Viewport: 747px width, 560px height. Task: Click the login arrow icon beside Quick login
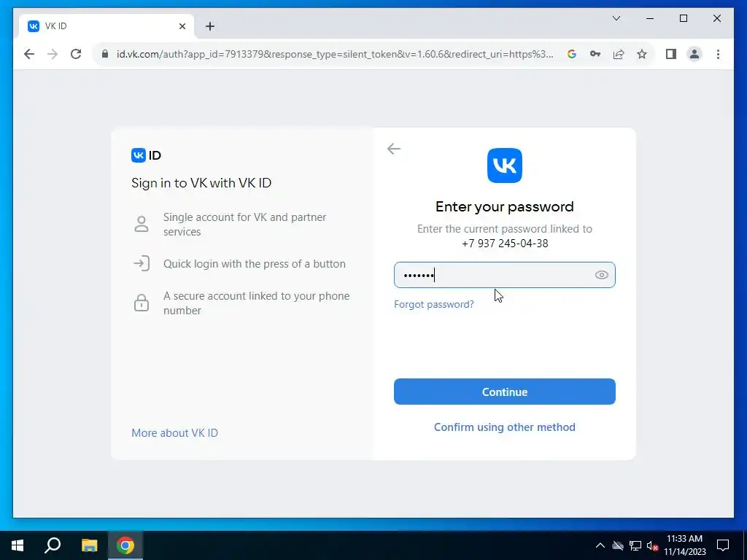141,263
